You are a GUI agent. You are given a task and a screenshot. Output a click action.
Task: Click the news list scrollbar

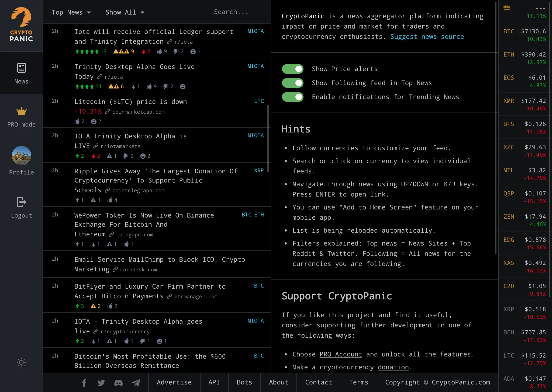pyautogui.click(x=268, y=138)
